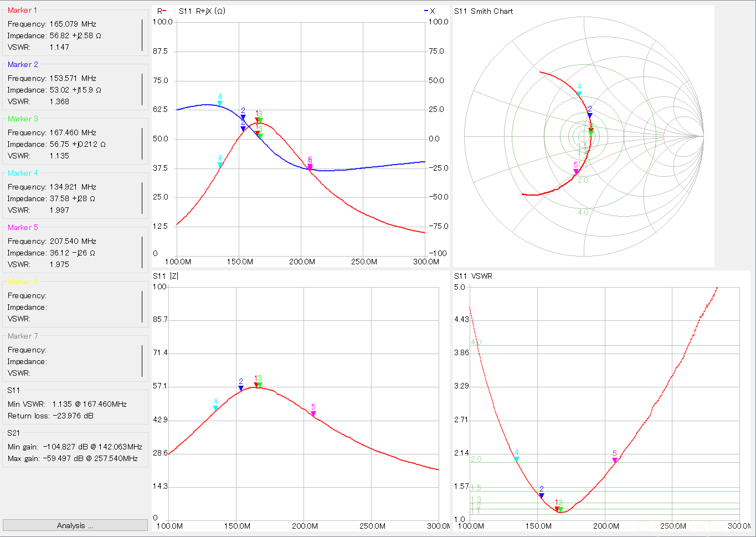This screenshot has width=756, height=537.
Task: Click the S11 Smith Chart title
Action: (x=484, y=11)
